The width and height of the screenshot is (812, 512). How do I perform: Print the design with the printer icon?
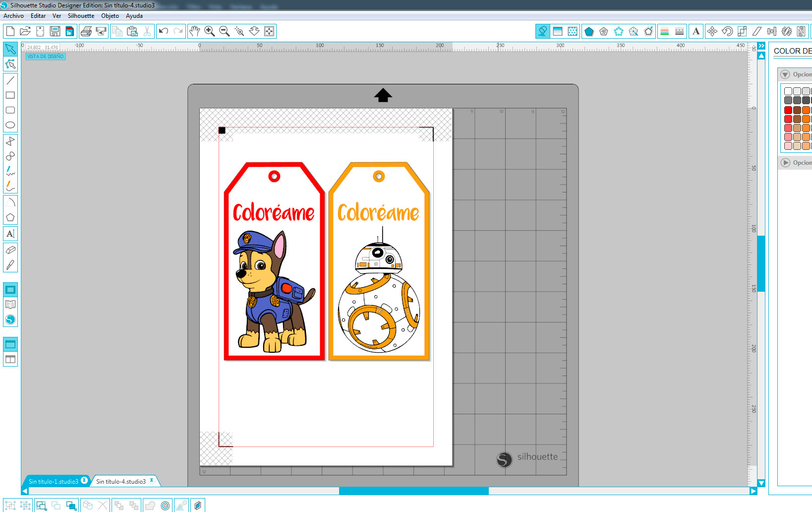[86, 31]
